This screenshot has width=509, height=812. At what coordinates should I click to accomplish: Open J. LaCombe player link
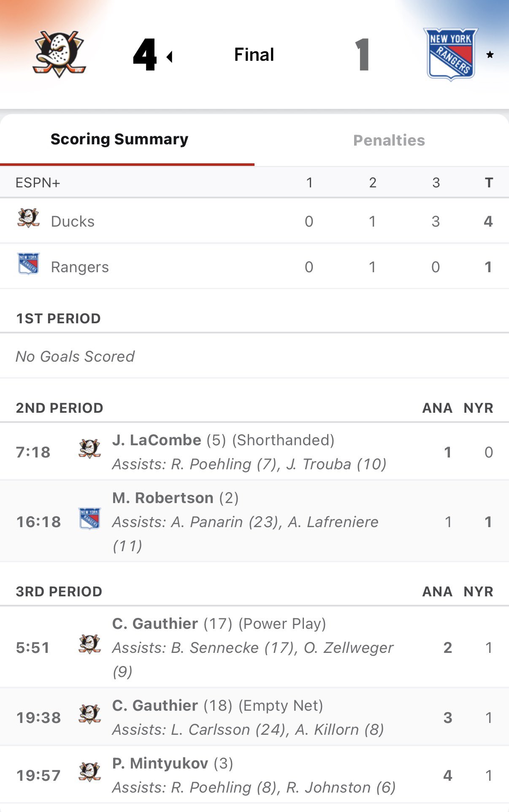tap(157, 440)
